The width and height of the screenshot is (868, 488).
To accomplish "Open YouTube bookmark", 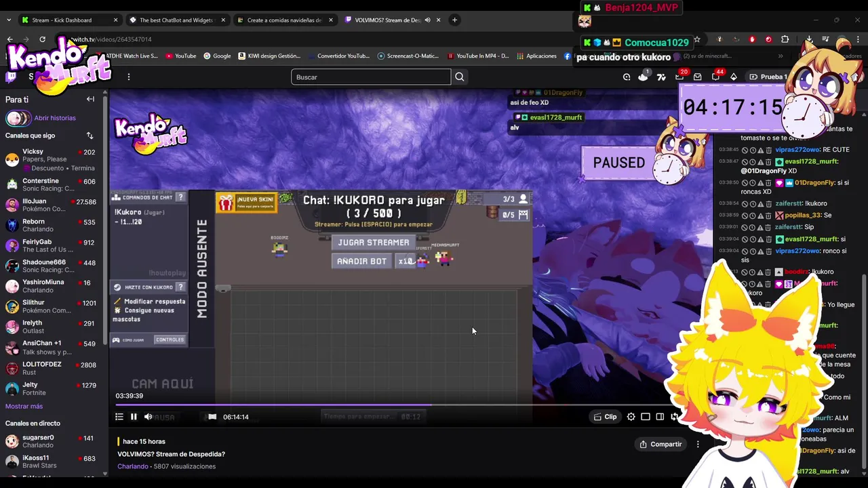I will pyautogui.click(x=180, y=56).
